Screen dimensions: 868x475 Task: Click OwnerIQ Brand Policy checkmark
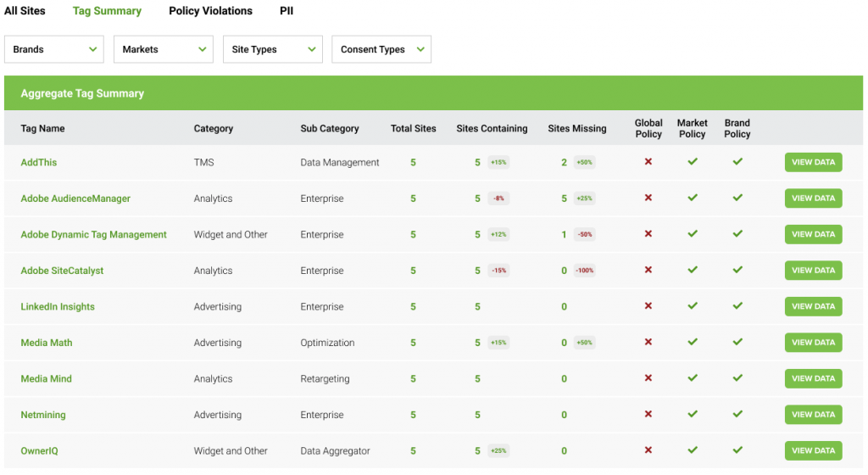pos(737,450)
